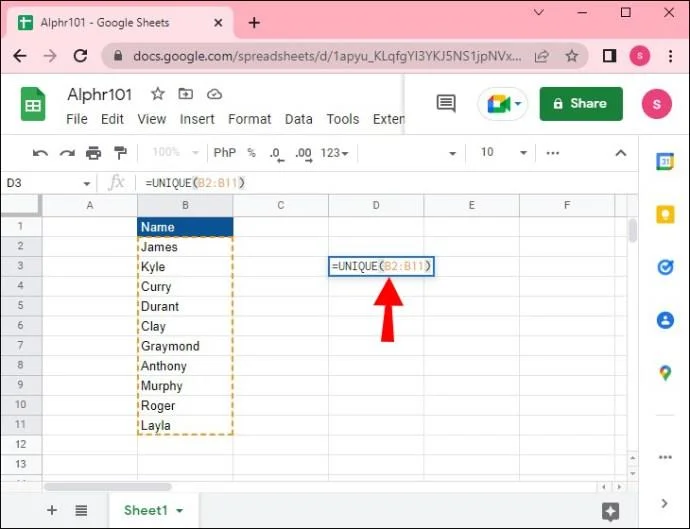Format as currency PhP
The height and width of the screenshot is (529, 690).
point(224,153)
